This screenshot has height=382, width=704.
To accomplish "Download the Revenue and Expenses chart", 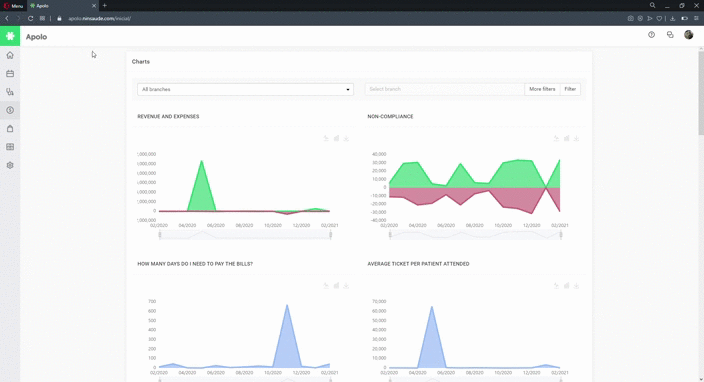I will (x=346, y=138).
